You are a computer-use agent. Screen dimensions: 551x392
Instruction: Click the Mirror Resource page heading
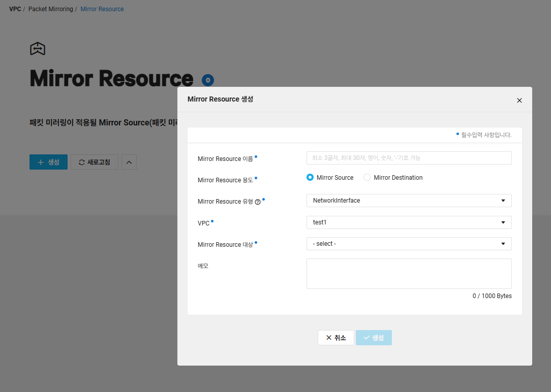point(111,79)
